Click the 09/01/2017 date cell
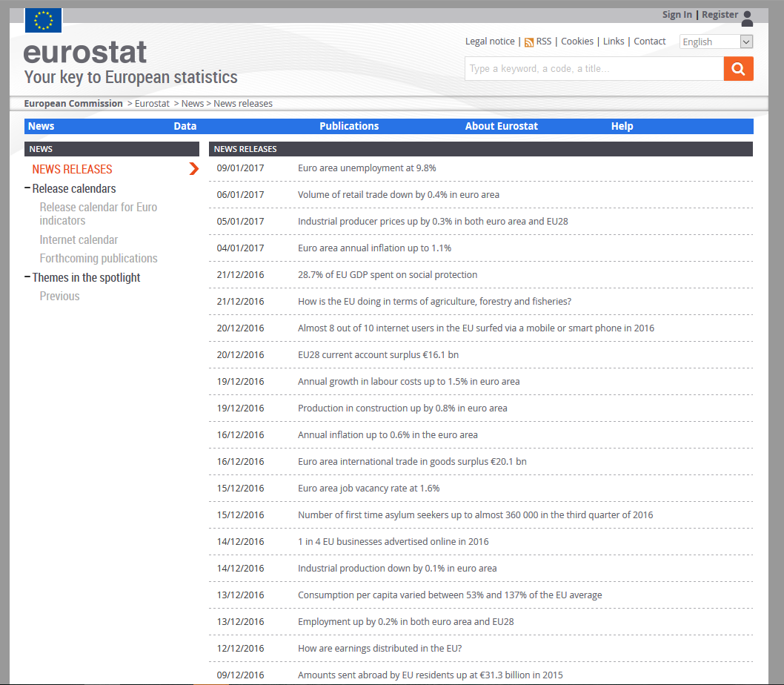The width and height of the screenshot is (784, 685). pyautogui.click(x=240, y=168)
